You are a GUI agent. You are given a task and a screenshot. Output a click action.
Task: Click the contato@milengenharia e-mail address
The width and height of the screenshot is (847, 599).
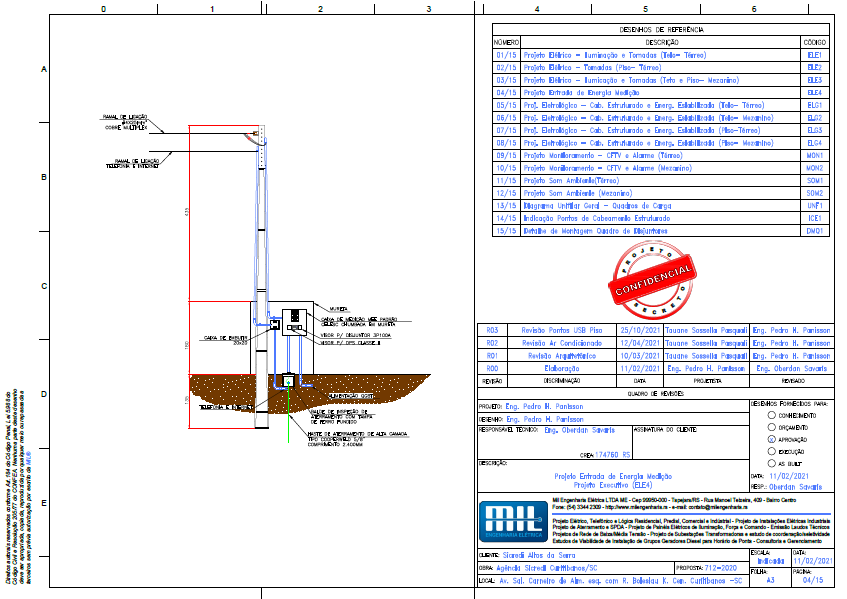click(x=718, y=507)
